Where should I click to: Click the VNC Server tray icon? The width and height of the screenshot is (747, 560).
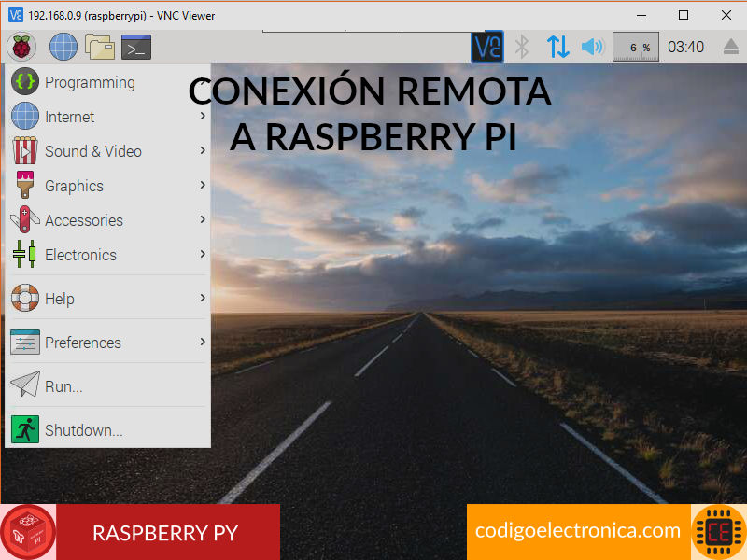click(x=487, y=48)
